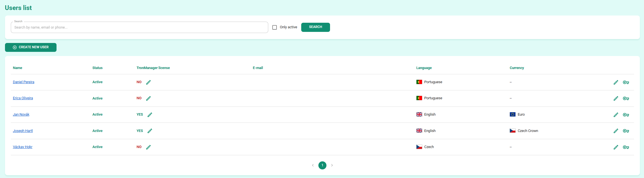Click the Czech flag beside Czech Crown
The image size is (644, 178).
tap(513, 131)
